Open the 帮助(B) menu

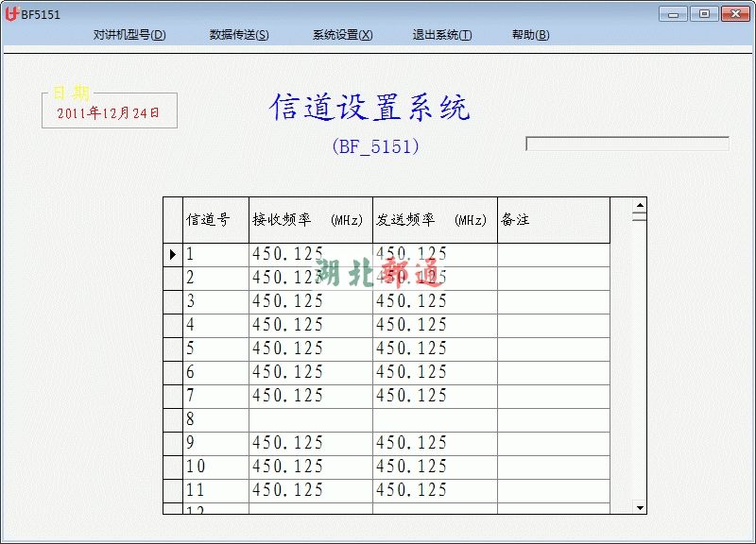tap(530, 35)
